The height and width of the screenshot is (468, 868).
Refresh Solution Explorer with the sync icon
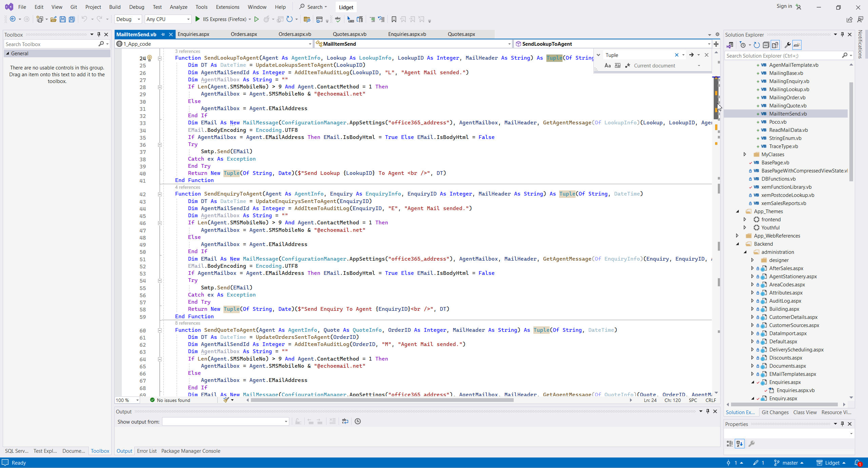pyautogui.click(x=756, y=45)
